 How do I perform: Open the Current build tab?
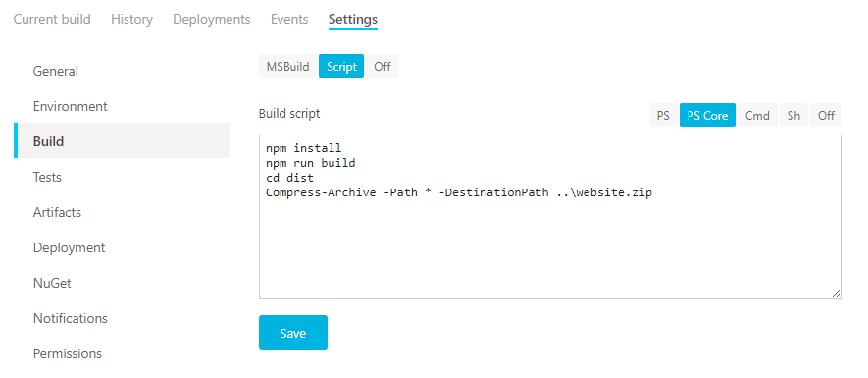(x=52, y=19)
